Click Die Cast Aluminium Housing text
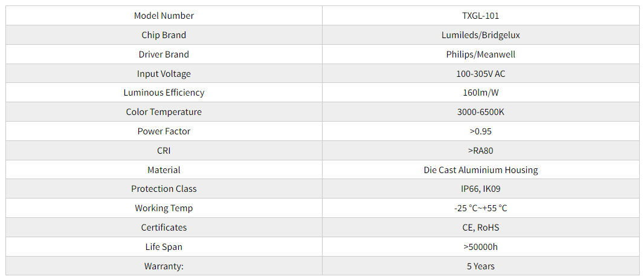The image size is (644, 279). click(480, 169)
